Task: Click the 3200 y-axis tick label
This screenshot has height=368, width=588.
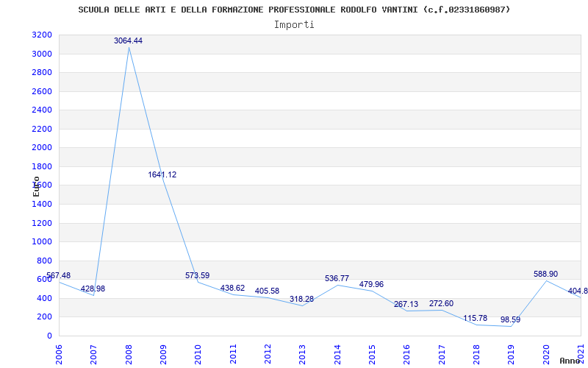Action: pyautogui.click(x=42, y=35)
